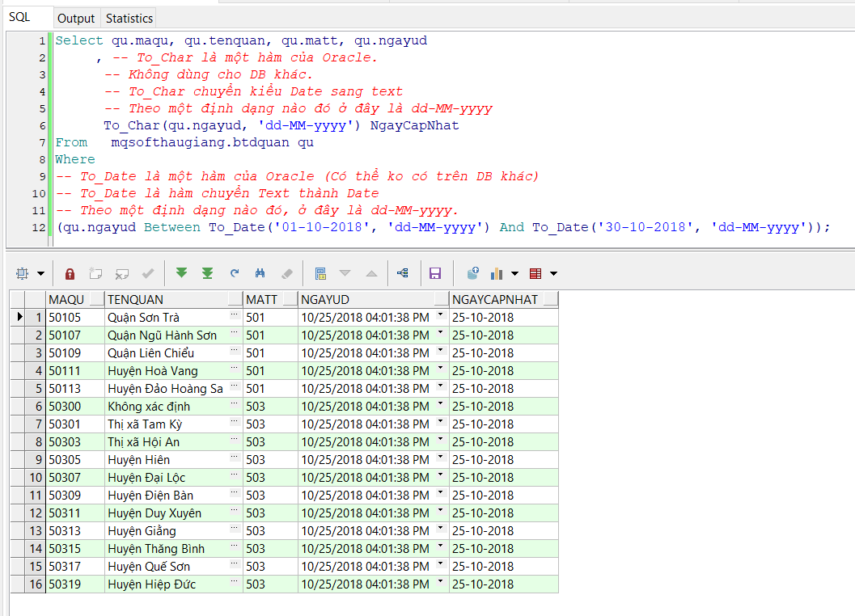Fetch all remaining rows
855x616 pixels.
tap(207, 273)
